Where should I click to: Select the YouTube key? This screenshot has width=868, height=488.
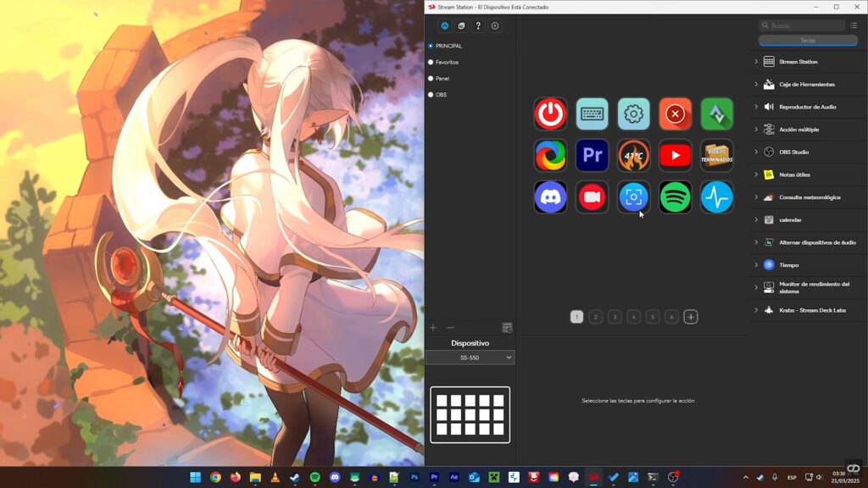(x=675, y=156)
